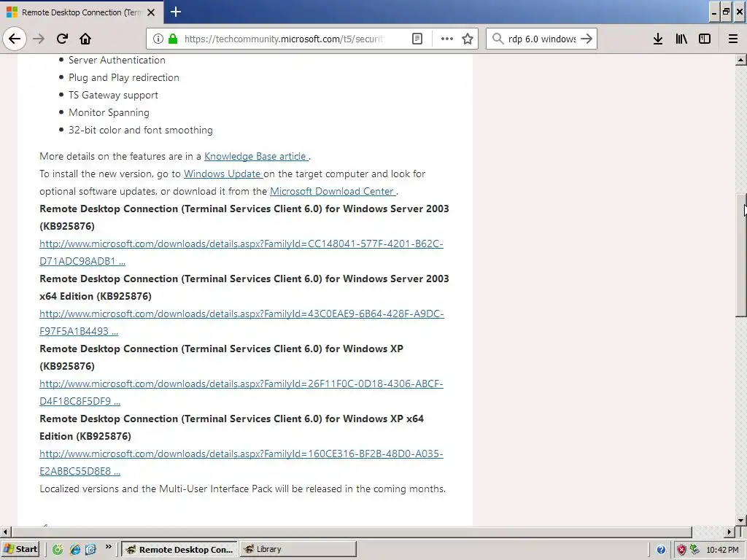This screenshot has width=747, height=560.
Task: Open the Firefox hamburger menu
Action: tap(733, 39)
